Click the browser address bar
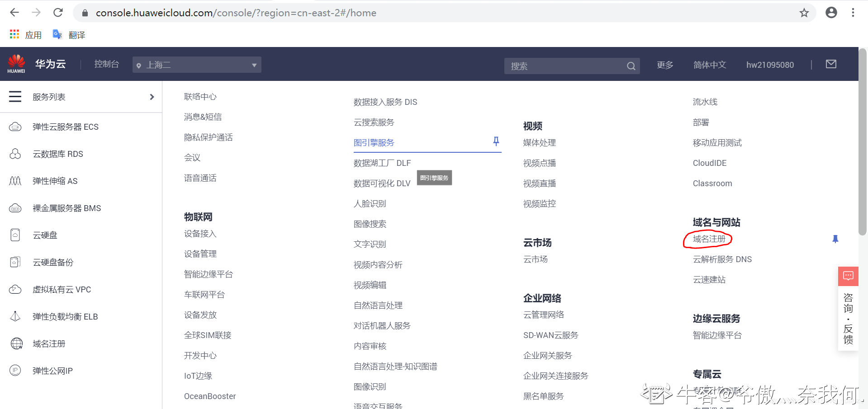The height and width of the screenshot is (409, 868). 443,13
